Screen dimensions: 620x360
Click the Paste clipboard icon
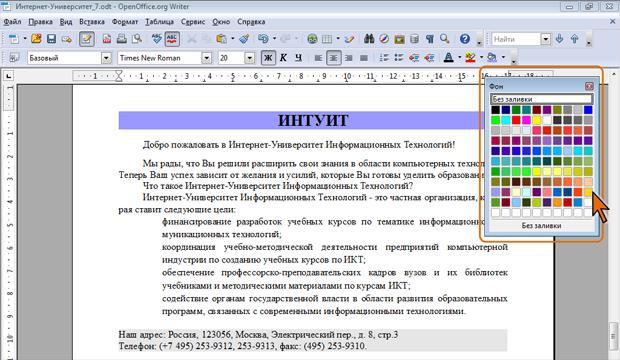point(221,39)
